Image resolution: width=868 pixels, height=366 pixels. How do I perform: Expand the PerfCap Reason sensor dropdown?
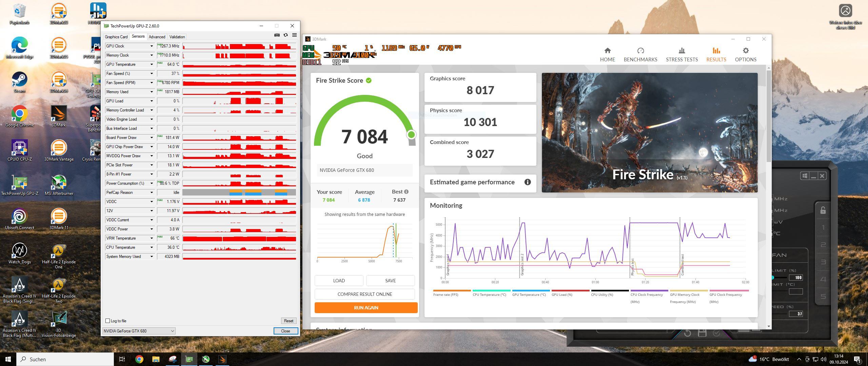pyautogui.click(x=152, y=192)
